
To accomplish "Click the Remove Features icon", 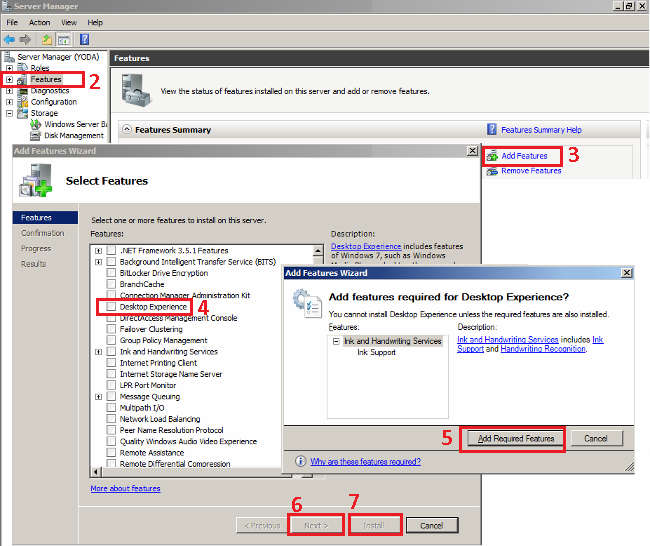I will 492,171.
